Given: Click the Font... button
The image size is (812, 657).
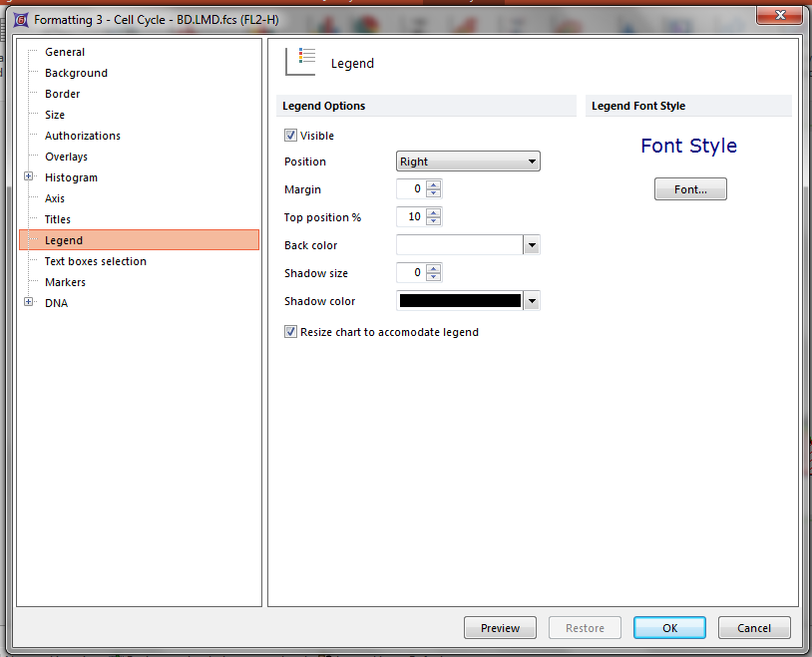Looking at the screenshot, I should [x=690, y=189].
